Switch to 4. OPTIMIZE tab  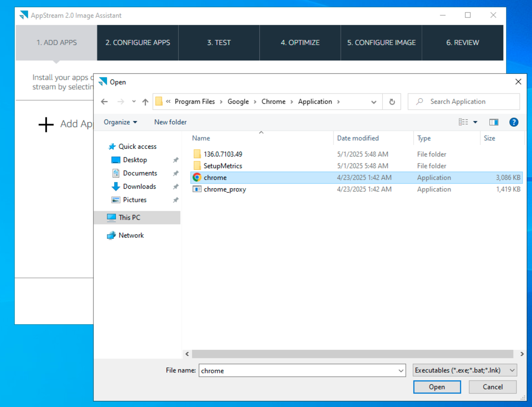[x=300, y=43]
